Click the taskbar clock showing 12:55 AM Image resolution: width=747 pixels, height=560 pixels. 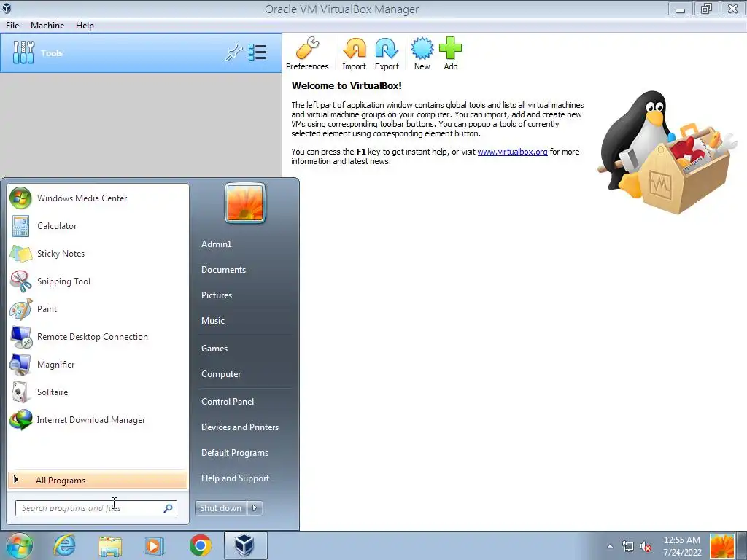[682, 546]
